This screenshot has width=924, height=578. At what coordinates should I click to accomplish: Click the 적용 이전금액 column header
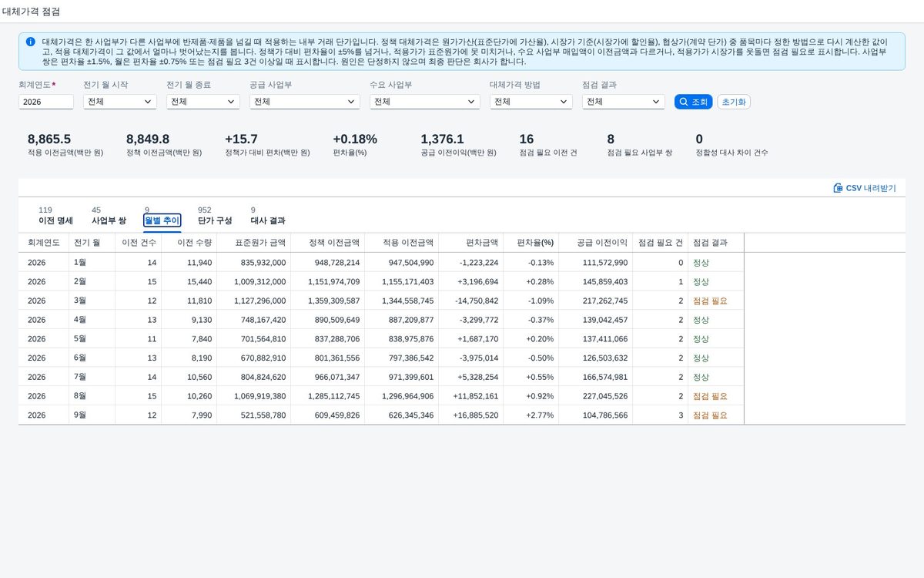pyautogui.click(x=402, y=243)
